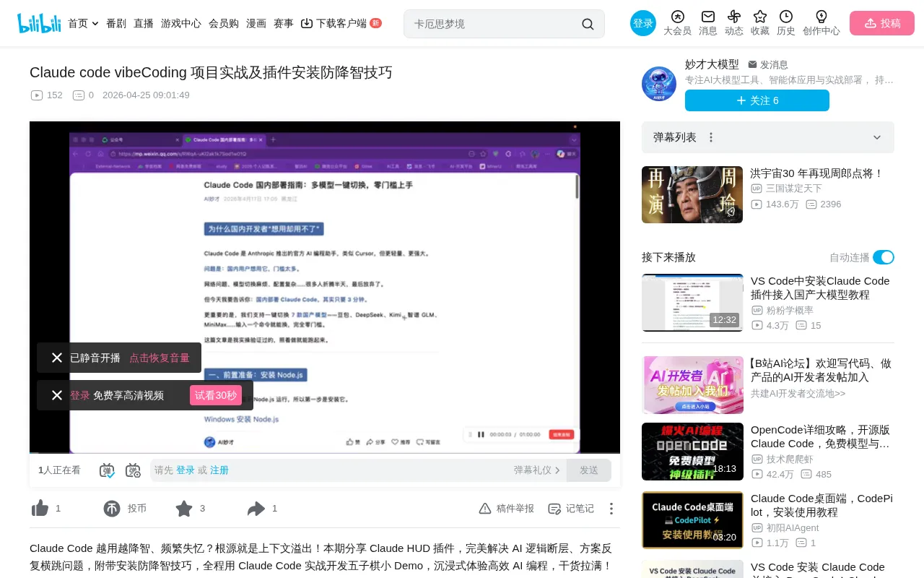924x578 pixels.
Task: Open 直播 navigation item
Action: tap(144, 23)
